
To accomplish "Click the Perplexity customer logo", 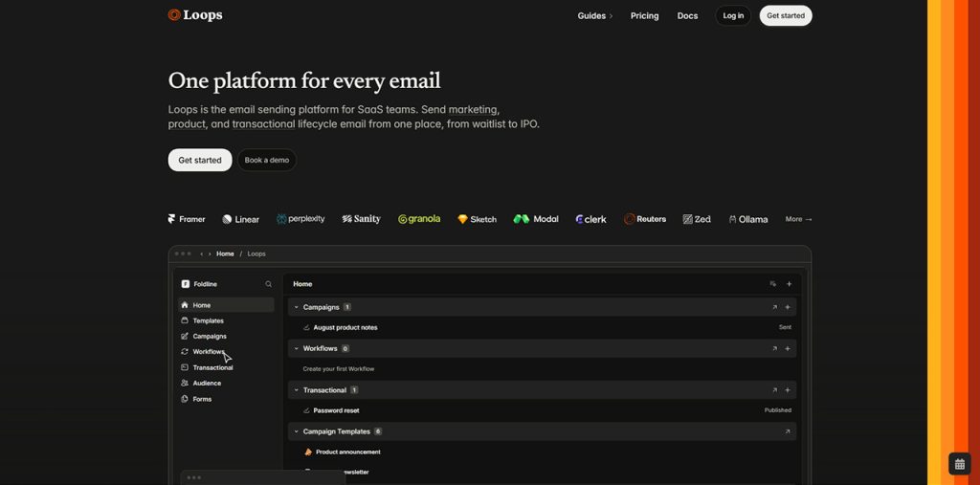I will coord(301,219).
